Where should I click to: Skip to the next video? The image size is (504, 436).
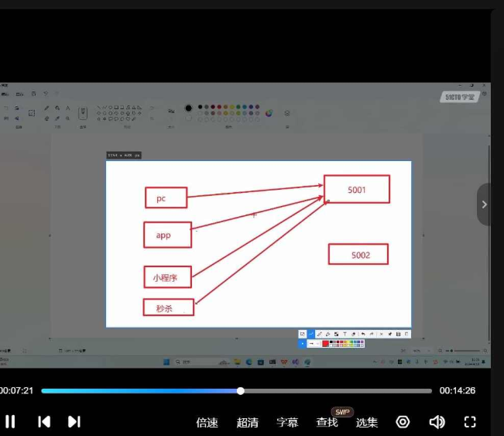[74, 421]
